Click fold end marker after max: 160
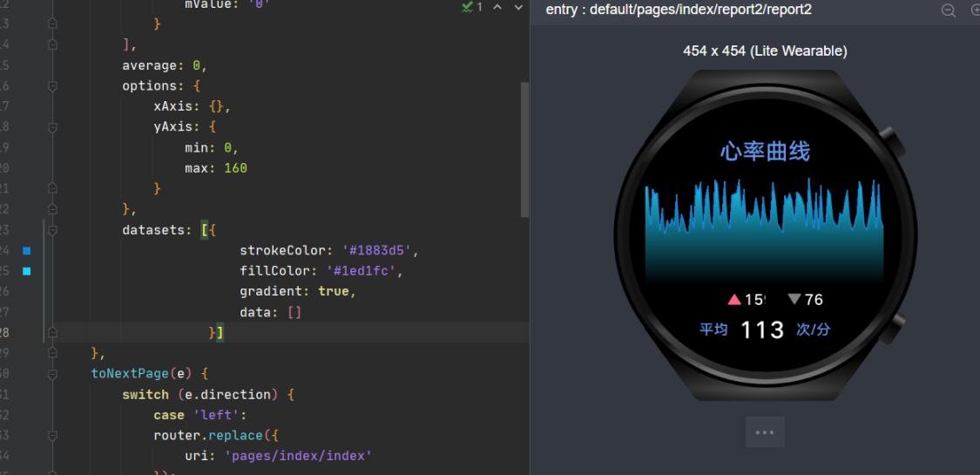The image size is (980, 475). (52, 188)
